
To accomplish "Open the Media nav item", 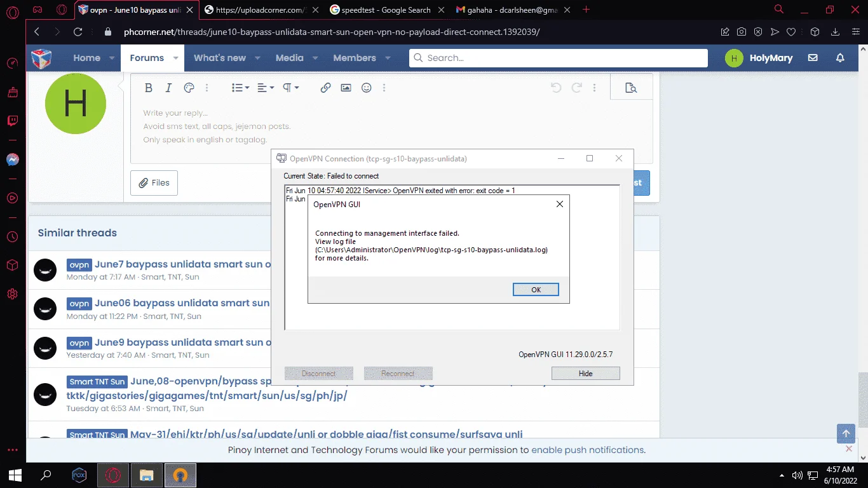I will [x=289, y=58].
